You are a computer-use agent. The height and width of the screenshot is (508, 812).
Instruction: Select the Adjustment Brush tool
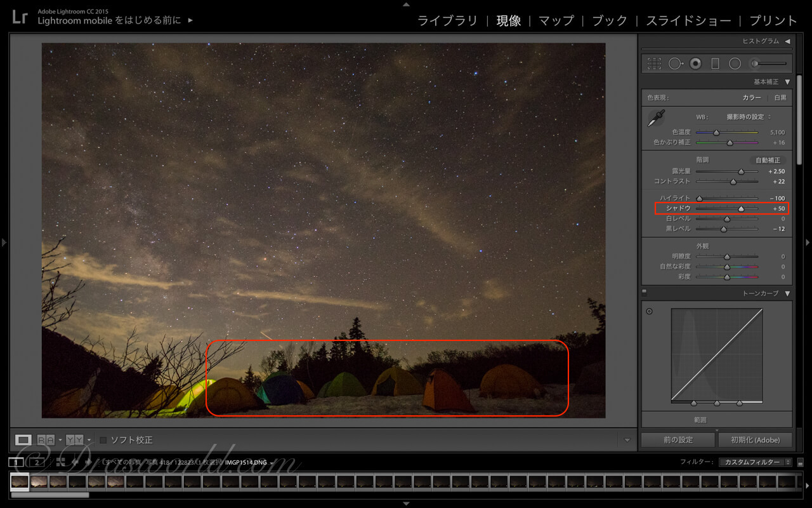(x=768, y=63)
